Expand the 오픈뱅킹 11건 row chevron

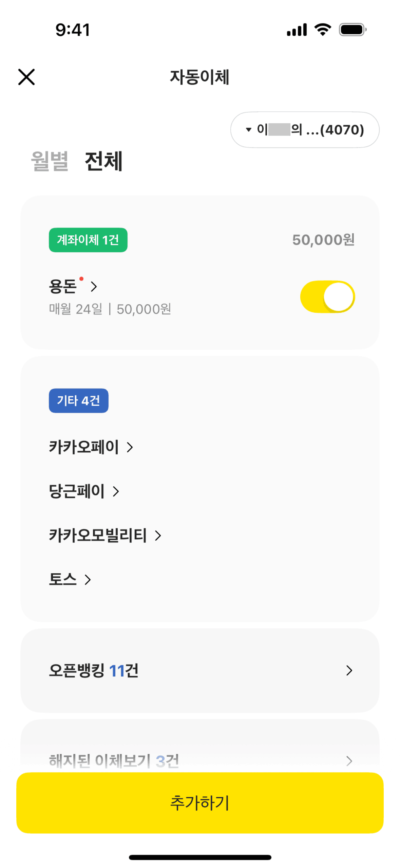tap(349, 670)
